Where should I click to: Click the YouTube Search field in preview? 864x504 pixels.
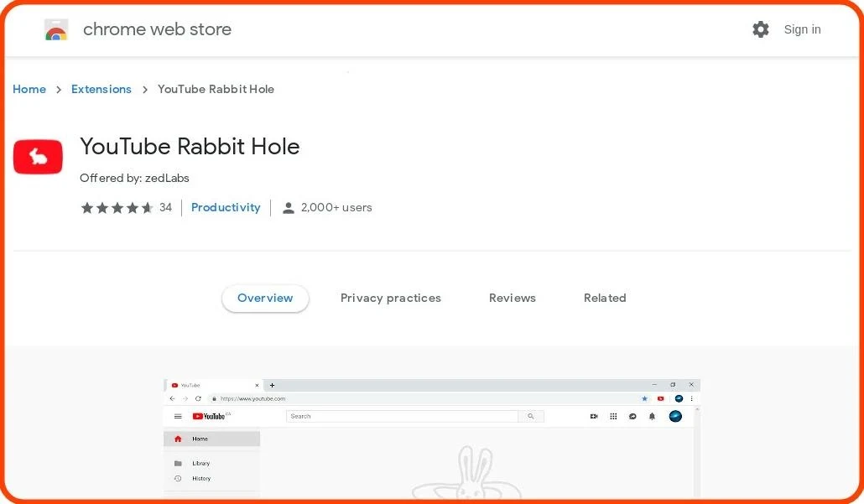point(403,417)
